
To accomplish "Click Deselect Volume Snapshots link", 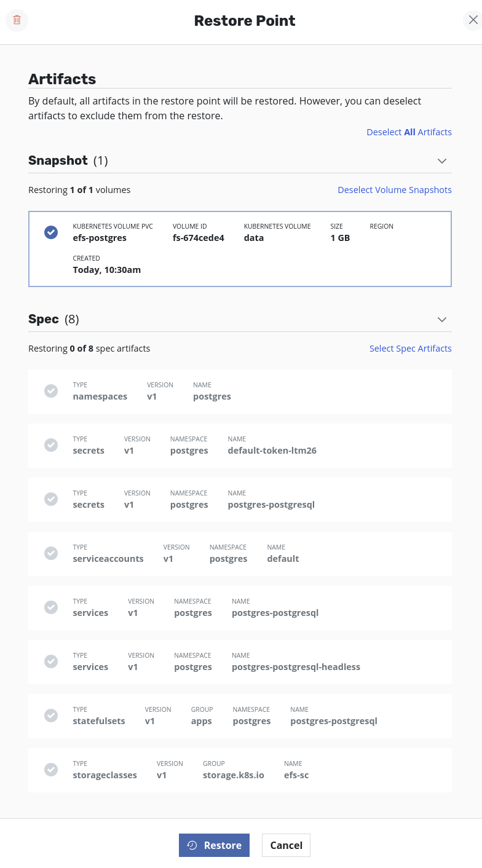I will 394,190.
